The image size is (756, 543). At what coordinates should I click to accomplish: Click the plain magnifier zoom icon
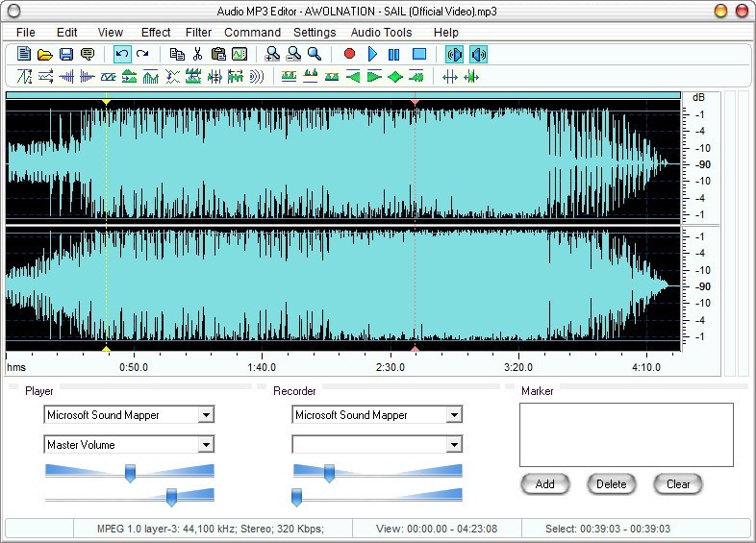(x=315, y=54)
